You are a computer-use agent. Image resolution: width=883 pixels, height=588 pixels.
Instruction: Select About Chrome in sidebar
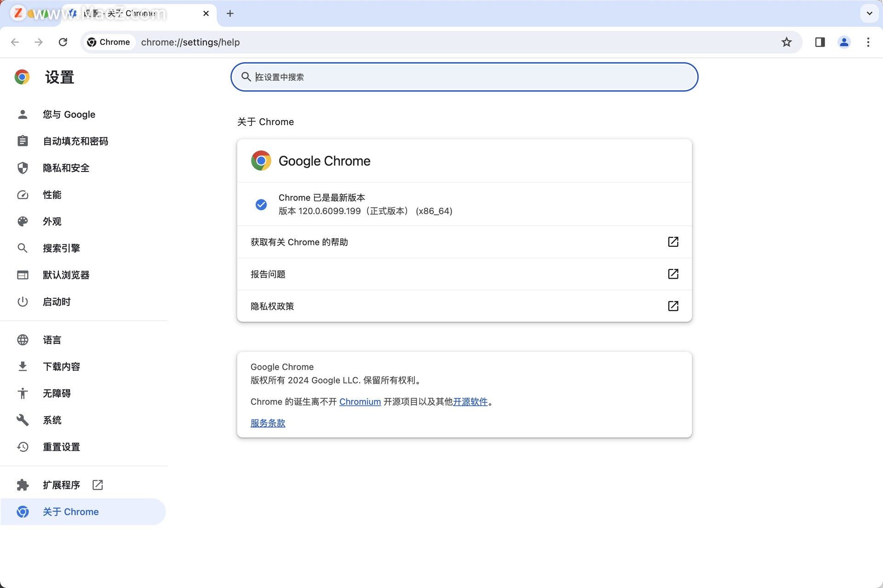[83, 512]
